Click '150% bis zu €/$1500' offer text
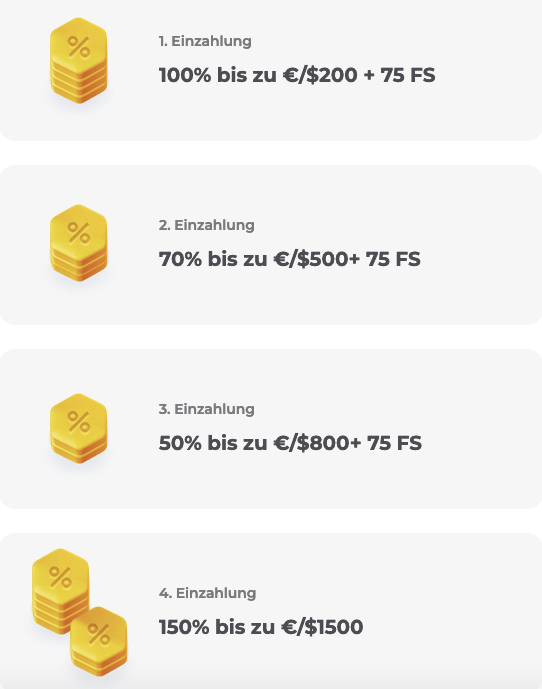This screenshot has height=689, width=542. pyautogui.click(x=261, y=627)
